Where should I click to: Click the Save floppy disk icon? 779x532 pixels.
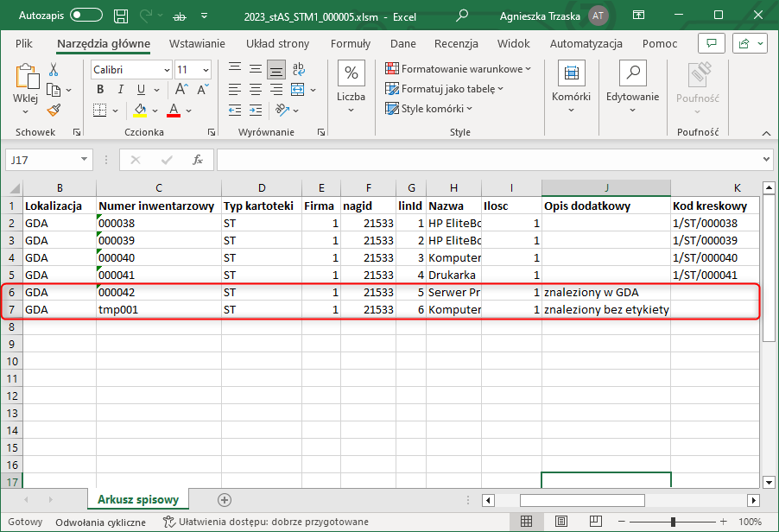click(x=122, y=16)
